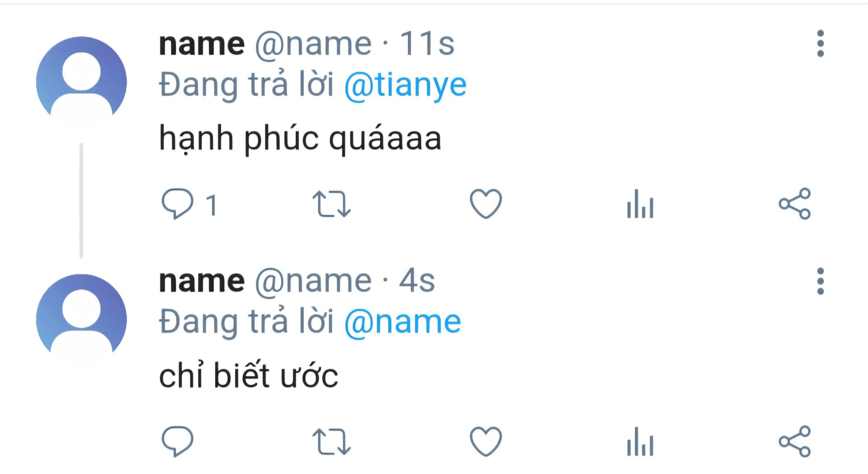Like the "chỉ biết ước" tweet
This screenshot has height=474, width=868.
click(486, 441)
